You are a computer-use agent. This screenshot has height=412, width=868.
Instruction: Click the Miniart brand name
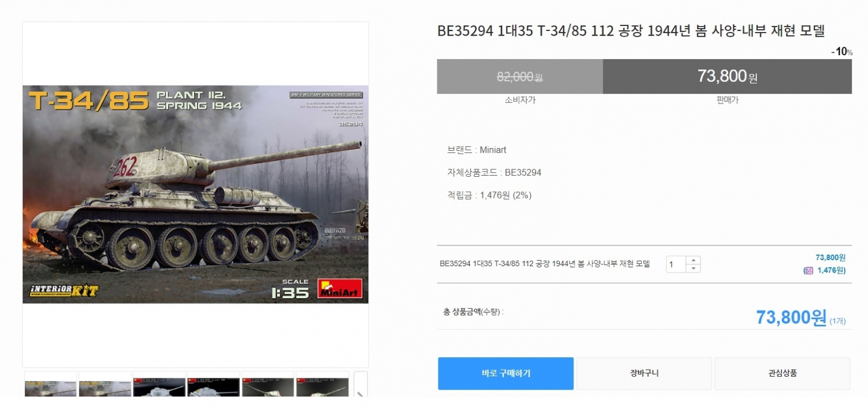coord(493,150)
